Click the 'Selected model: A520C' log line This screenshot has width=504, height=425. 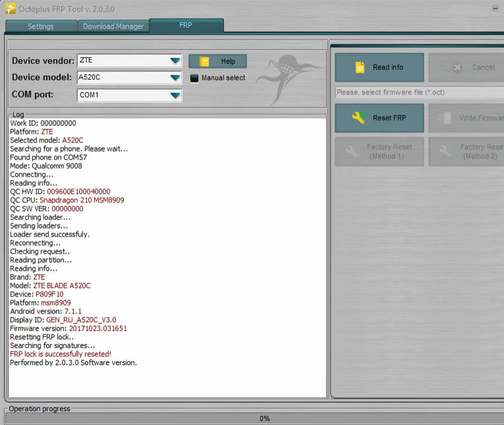(x=47, y=140)
